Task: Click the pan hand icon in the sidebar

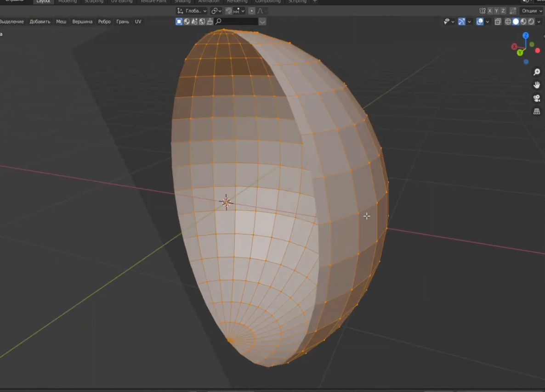Action: [536, 84]
